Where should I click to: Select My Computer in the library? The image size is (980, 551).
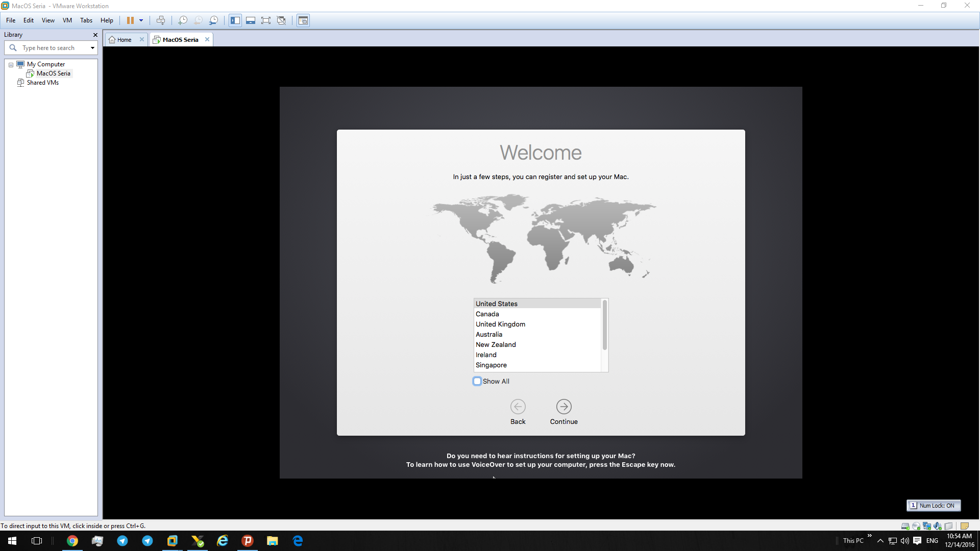(x=46, y=64)
